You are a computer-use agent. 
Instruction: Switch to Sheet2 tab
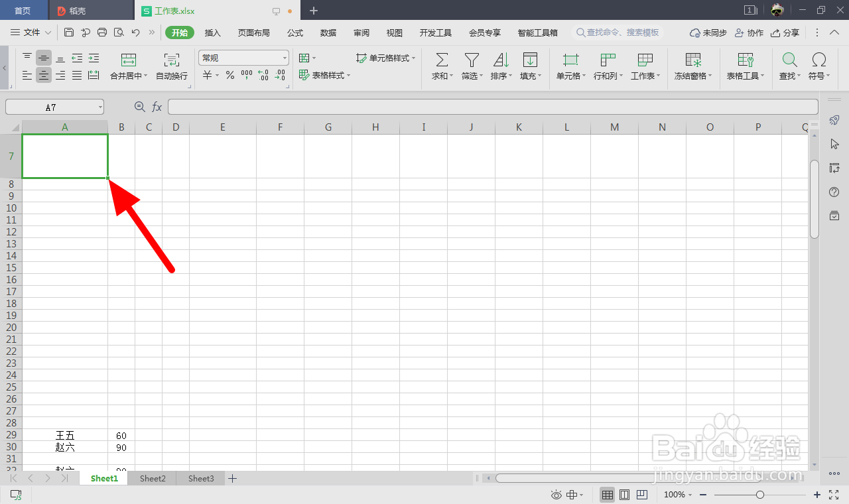(x=153, y=478)
